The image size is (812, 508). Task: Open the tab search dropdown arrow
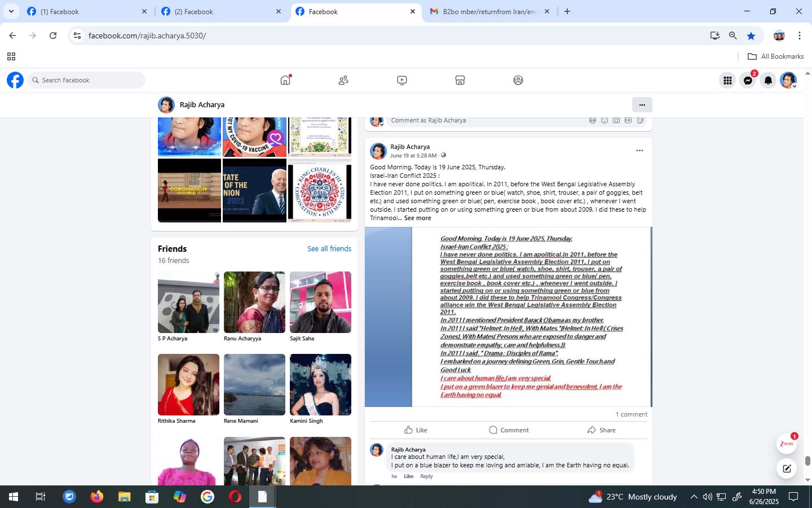click(x=11, y=11)
